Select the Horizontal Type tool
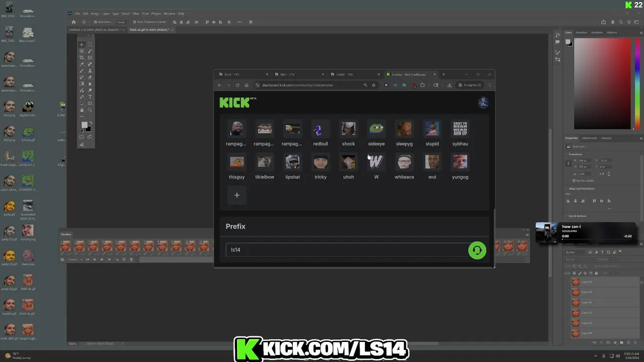This screenshot has width=644, height=362. pos(90,97)
